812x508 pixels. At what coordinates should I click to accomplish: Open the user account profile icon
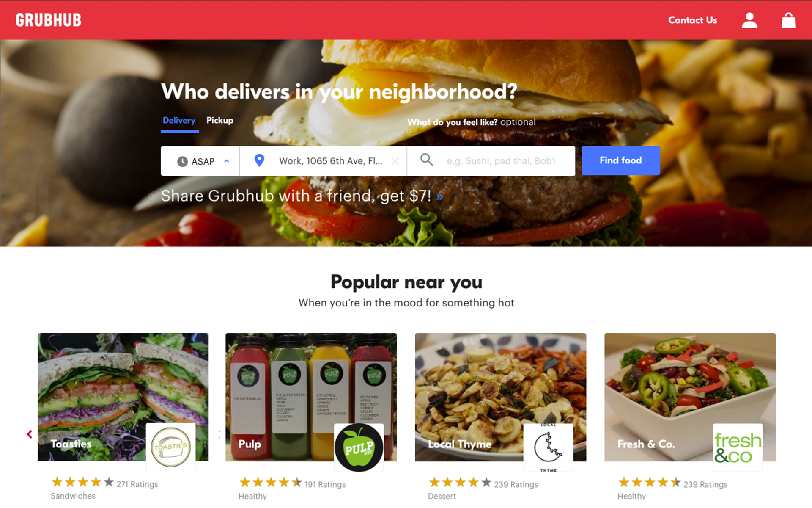point(749,20)
